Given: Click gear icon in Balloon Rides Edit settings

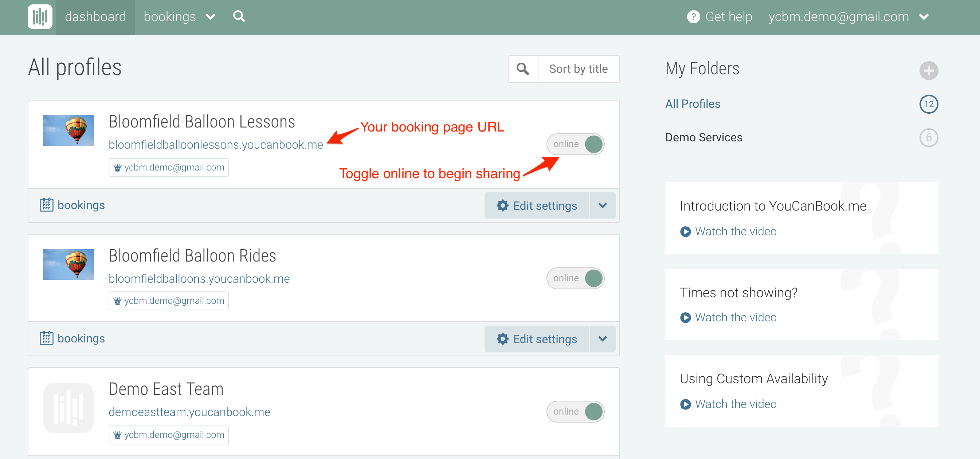Looking at the screenshot, I should (x=502, y=339).
